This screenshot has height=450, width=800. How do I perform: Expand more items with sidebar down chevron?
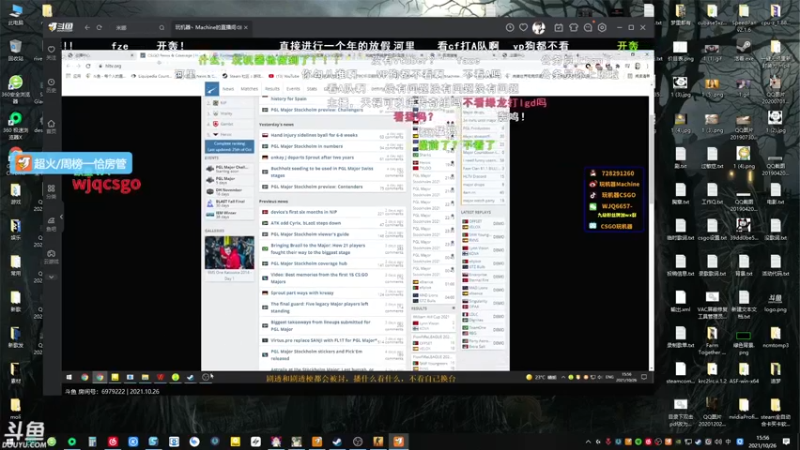pyautogui.click(x=52, y=277)
